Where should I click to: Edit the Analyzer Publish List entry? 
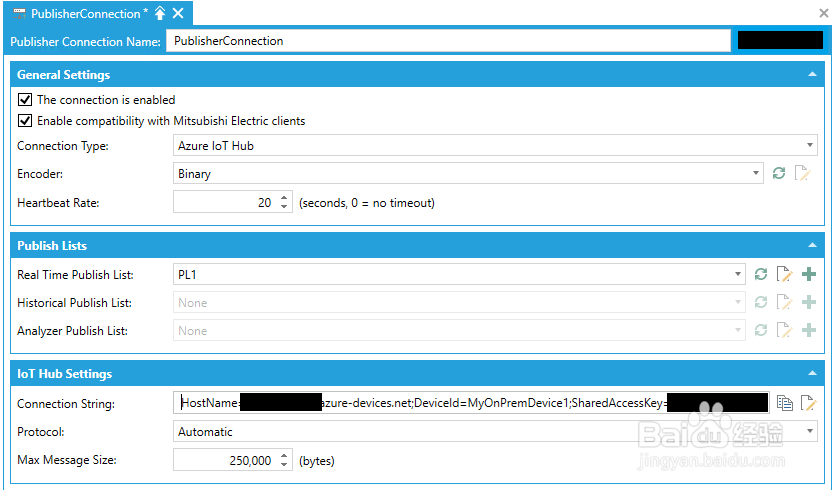tap(784, 330)
